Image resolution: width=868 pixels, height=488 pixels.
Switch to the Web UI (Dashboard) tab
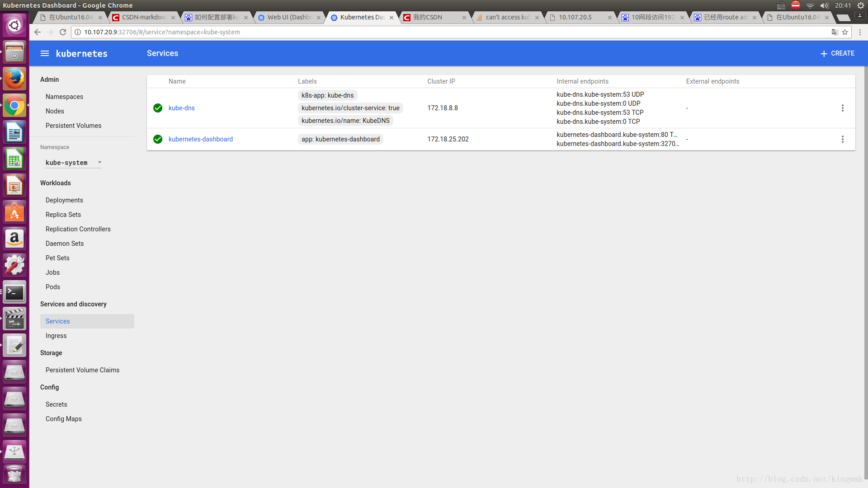289,17
